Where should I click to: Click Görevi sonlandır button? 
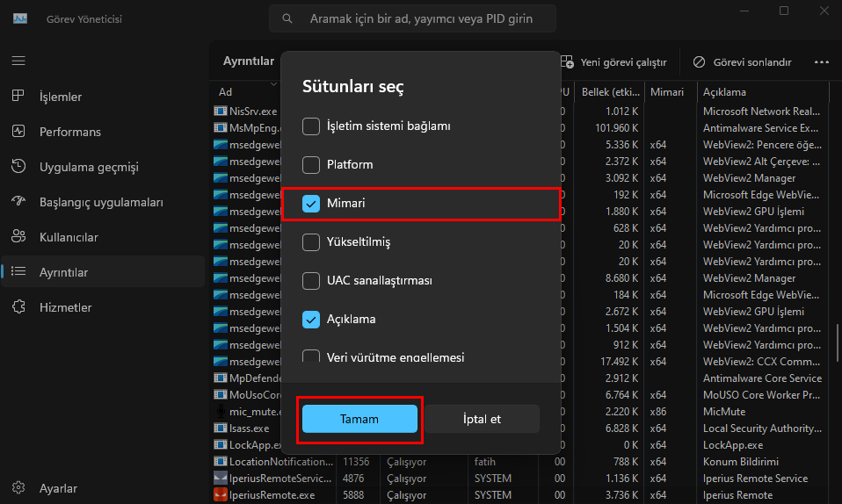(742, 62)
